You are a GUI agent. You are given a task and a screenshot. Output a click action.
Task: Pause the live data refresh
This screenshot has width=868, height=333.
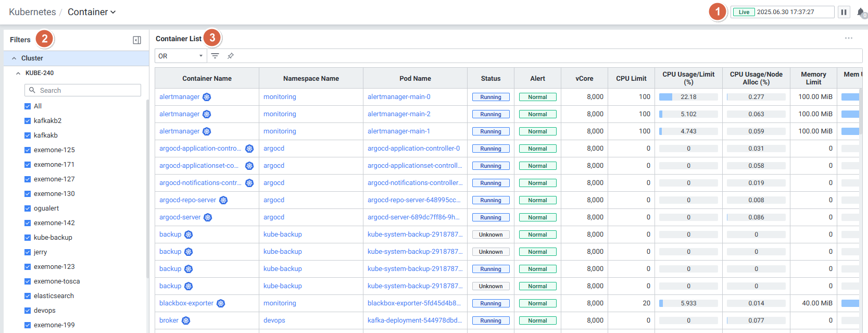point(844,12)
